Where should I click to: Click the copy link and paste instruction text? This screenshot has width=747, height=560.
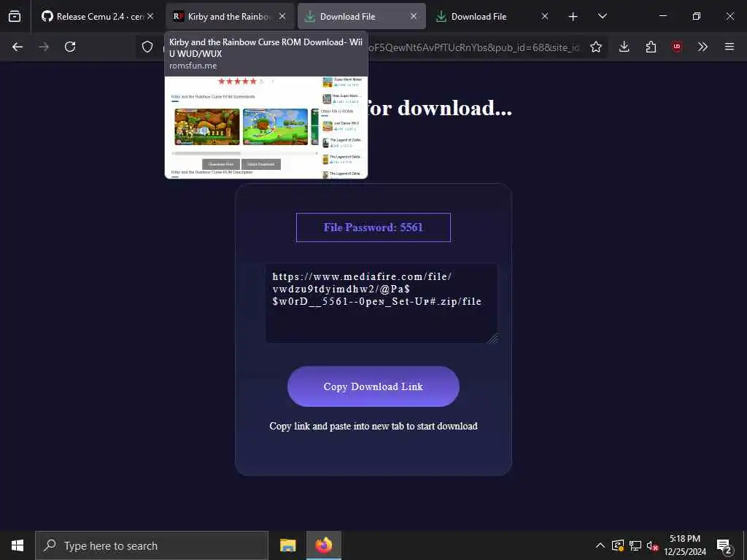click(x=373, y=426)
